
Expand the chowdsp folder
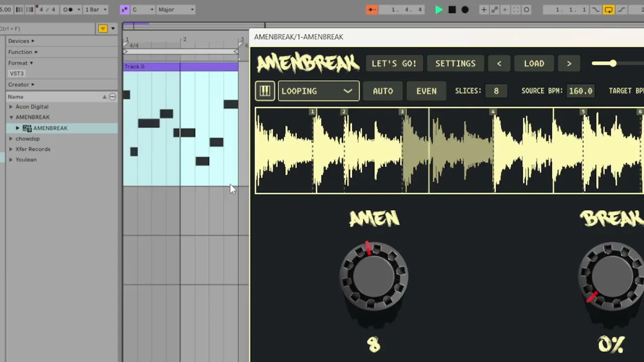(11, 139)
